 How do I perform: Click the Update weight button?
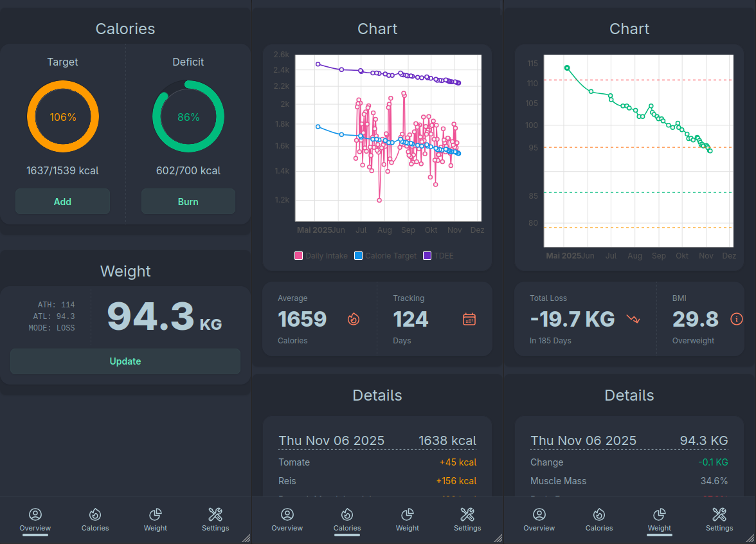(125, 361)
